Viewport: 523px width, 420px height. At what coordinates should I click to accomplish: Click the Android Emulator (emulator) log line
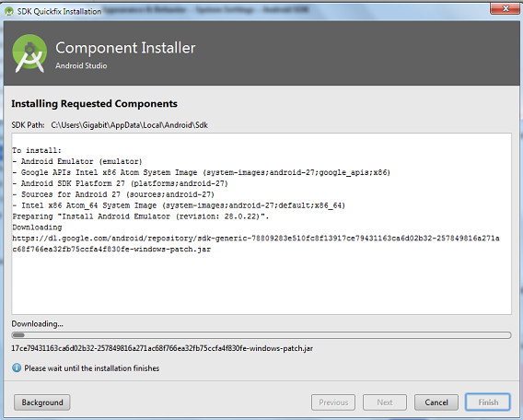click(77, 161)
